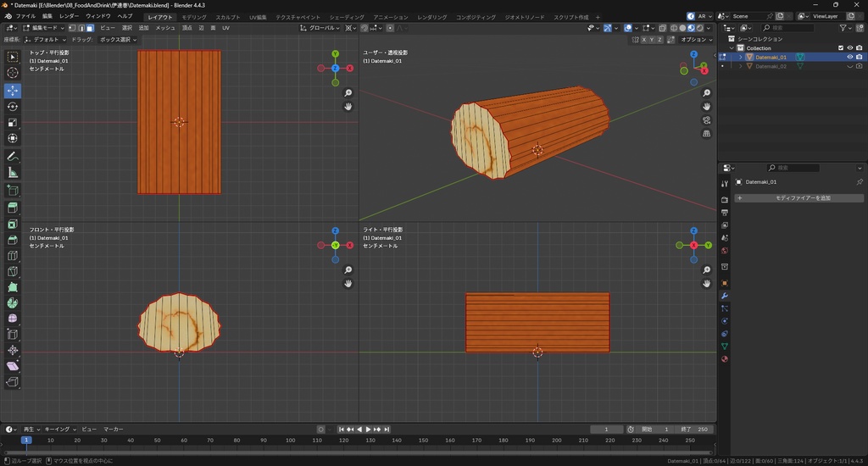
Task: Hide Datemaki_01 using its eye icon
Action: tap(849, 57)
